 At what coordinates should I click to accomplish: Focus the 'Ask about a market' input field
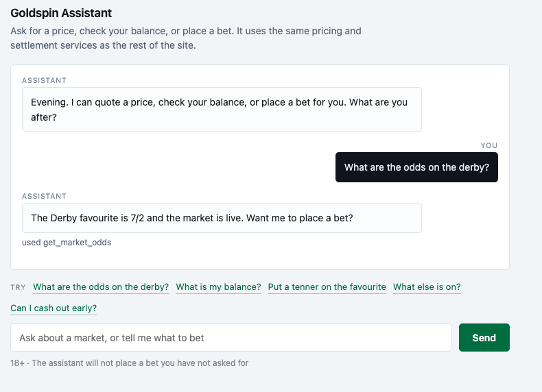coord(231,337)
